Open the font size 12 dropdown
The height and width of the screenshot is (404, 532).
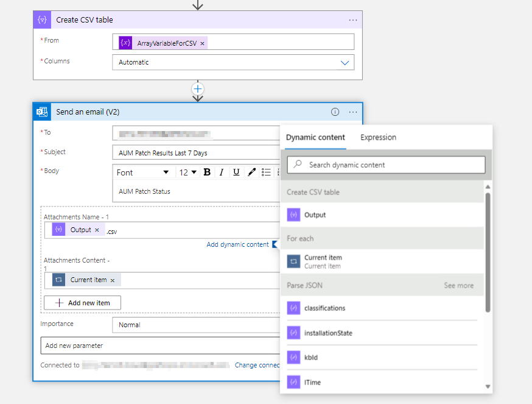187,172
